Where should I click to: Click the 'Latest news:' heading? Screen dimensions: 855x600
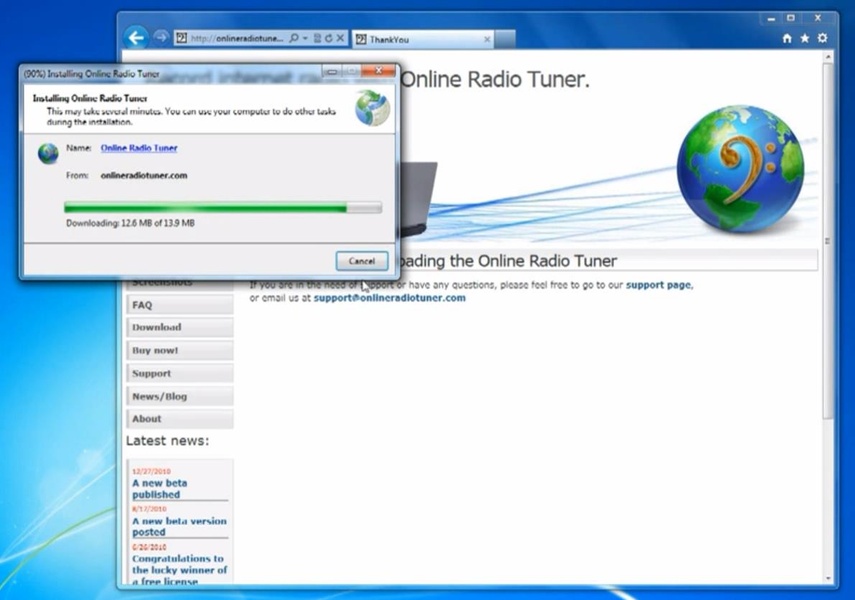[167, 441]
